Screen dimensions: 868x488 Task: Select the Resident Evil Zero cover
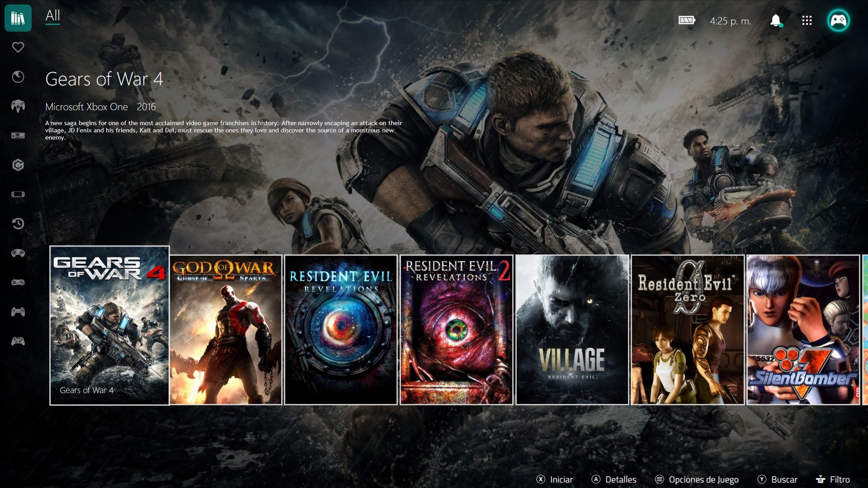point(688,330)
